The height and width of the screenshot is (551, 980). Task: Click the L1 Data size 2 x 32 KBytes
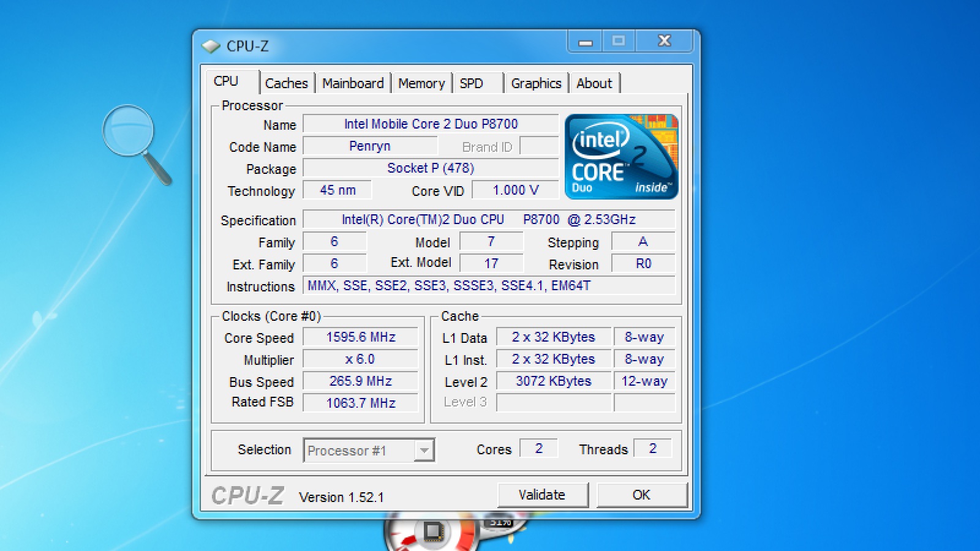pos(554,337)
